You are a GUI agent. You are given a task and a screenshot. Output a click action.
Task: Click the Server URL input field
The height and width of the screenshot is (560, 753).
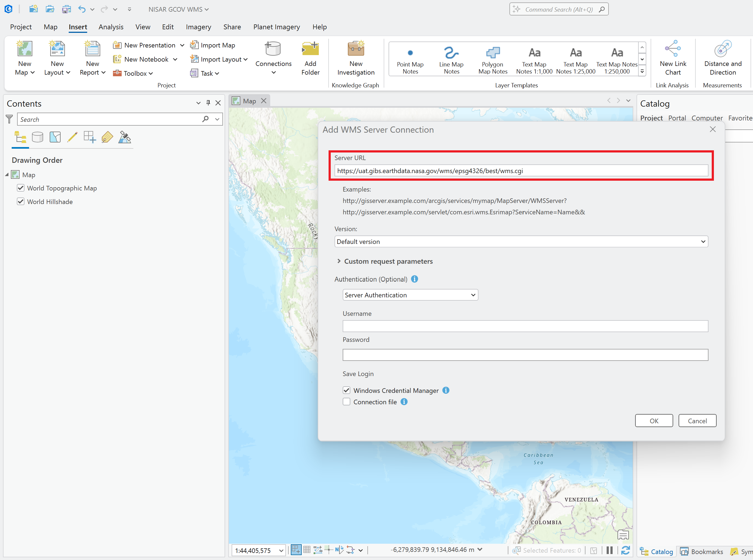click(x=521, y=170)
